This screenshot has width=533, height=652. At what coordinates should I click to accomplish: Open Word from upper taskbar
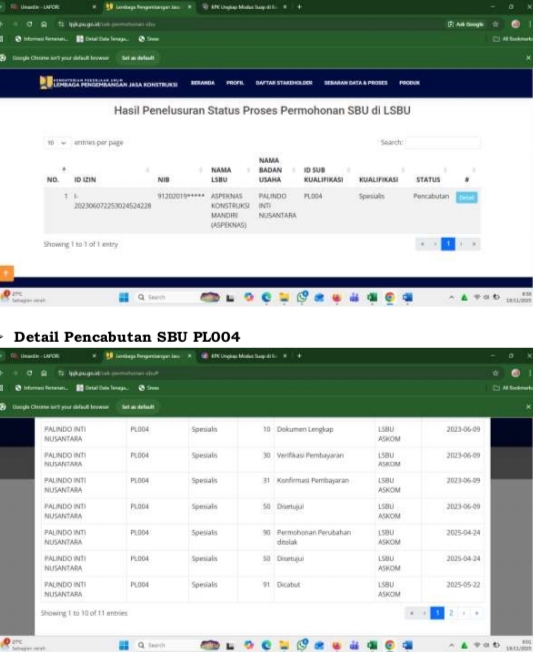tap(407, 297)
